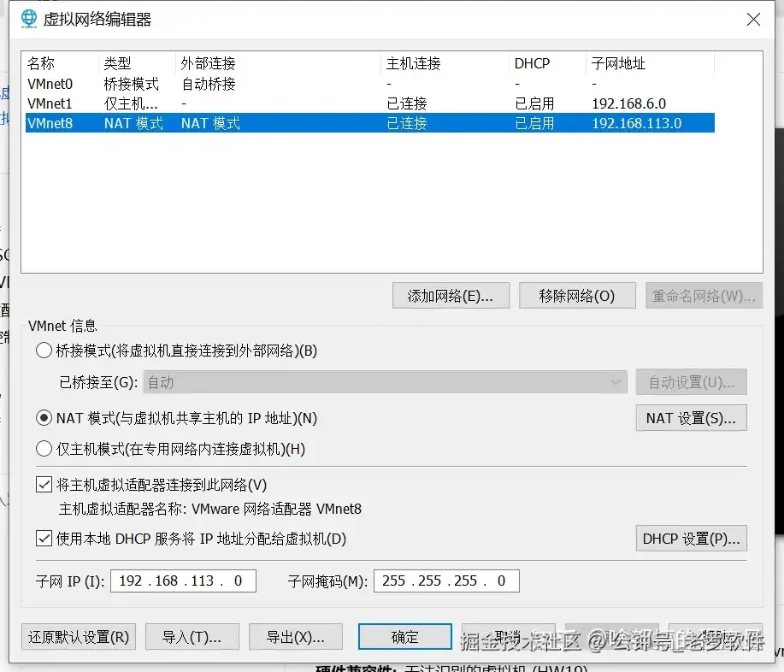
Task: Click the 192.168.113.0 subnet cell in VMnet8 row
Action: click(636, 123)
